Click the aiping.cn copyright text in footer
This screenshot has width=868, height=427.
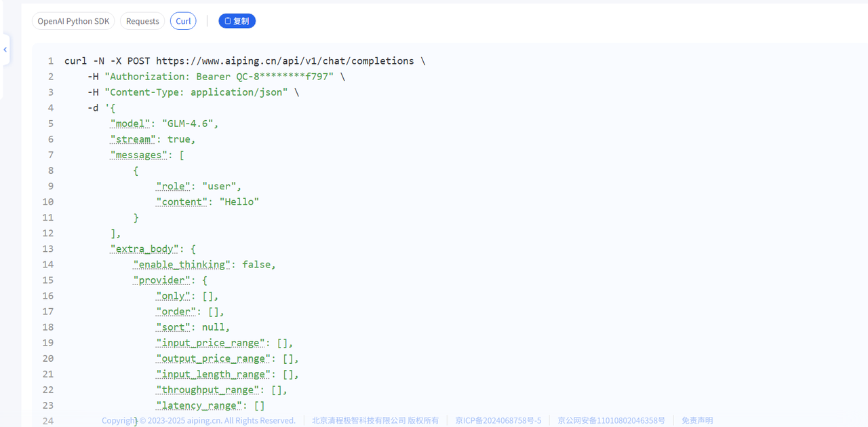tap(199, 420)
